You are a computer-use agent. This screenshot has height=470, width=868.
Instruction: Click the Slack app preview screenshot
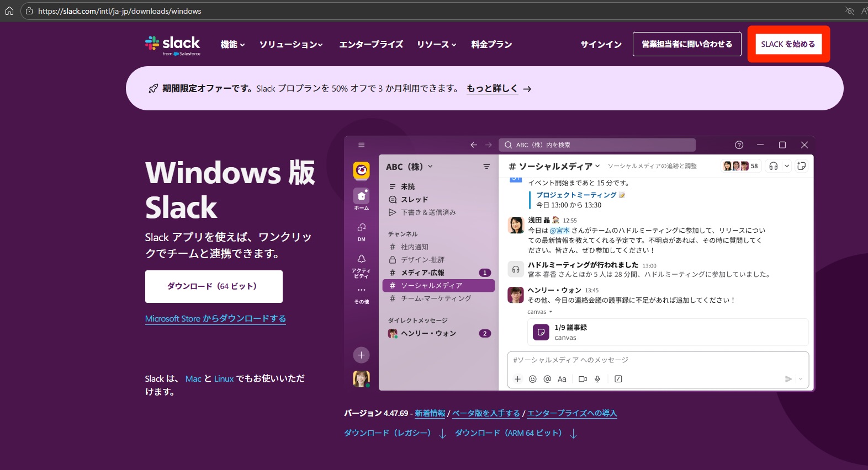[x=579, y=264]
